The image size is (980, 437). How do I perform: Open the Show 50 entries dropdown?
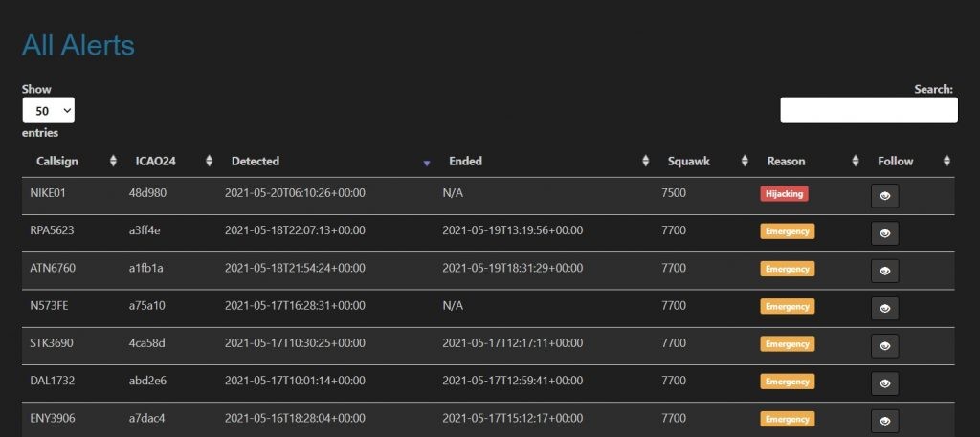(49, 111)
